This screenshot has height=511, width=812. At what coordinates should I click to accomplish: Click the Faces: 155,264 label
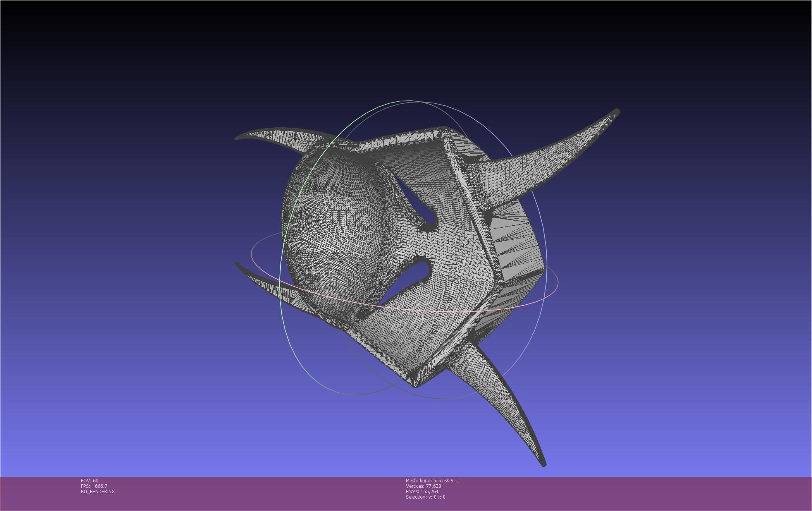tap(422, 492)
